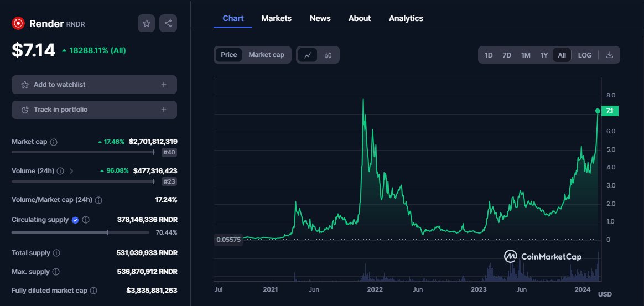Open Max. supply info icon
This screenshot has height=306, width=644.
click(x=56, y=272)
